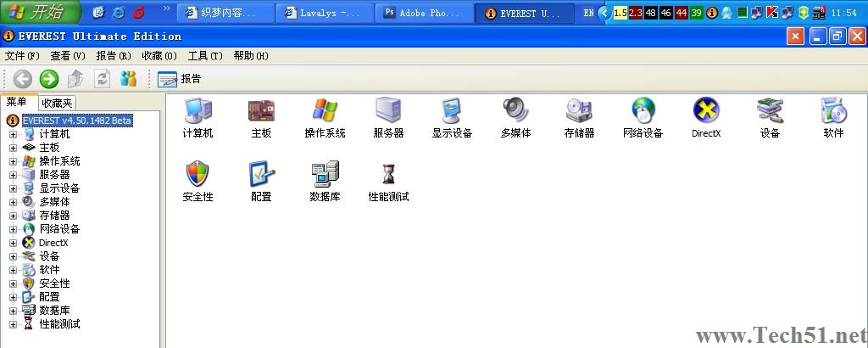Open the 帮助(H) menu
This screenshot has height=348, width=868.
click(x=251, y=55)
